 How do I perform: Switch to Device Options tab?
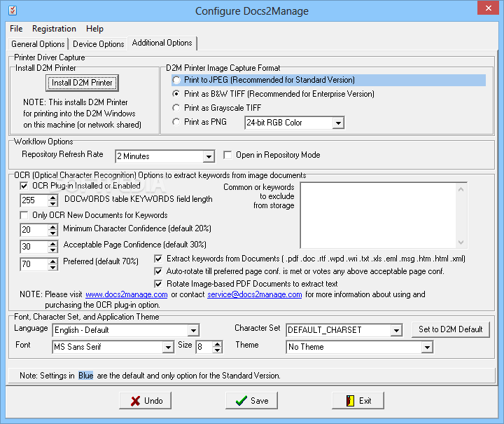pos(99,44)
